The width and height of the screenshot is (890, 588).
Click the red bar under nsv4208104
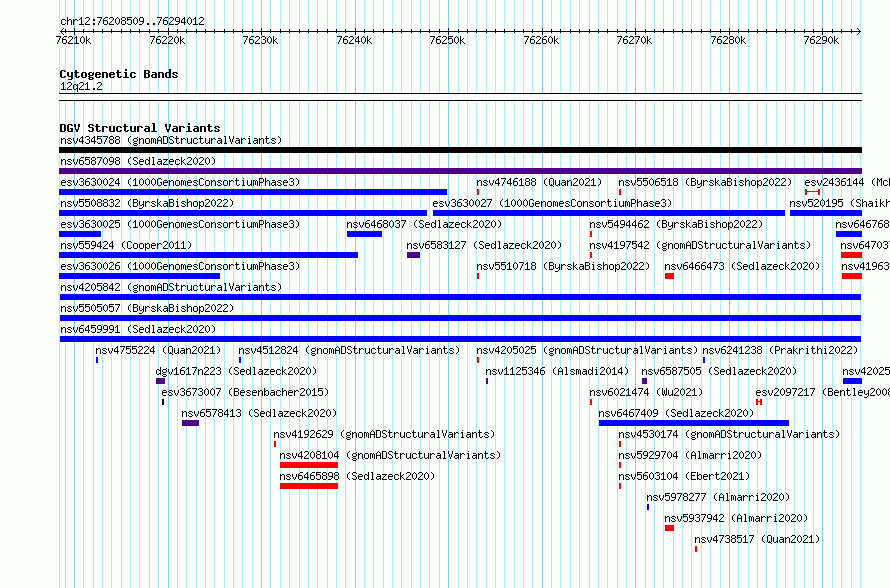click(x=309, y=465)
